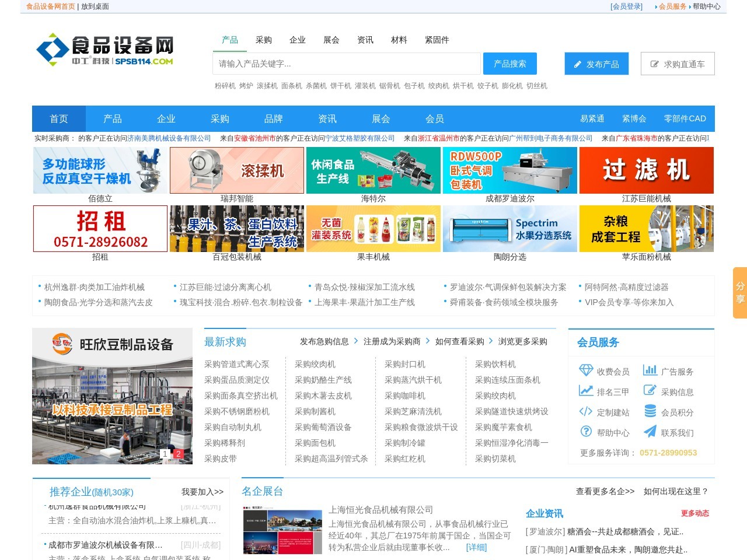747x560 pixels.
Task: Open 品牌 in the blue navigation bar
Action: click(274, 118)
